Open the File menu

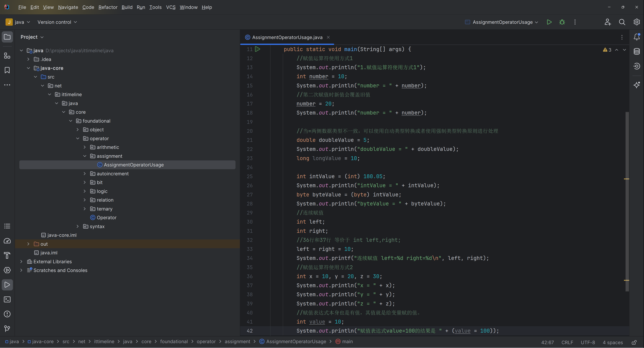(x=22, y=7)
